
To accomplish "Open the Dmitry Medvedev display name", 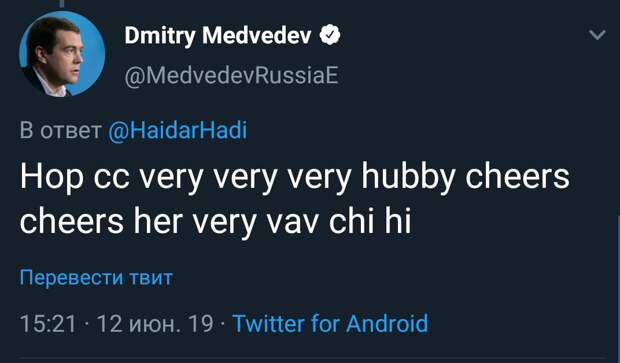I will coord(218,36).
